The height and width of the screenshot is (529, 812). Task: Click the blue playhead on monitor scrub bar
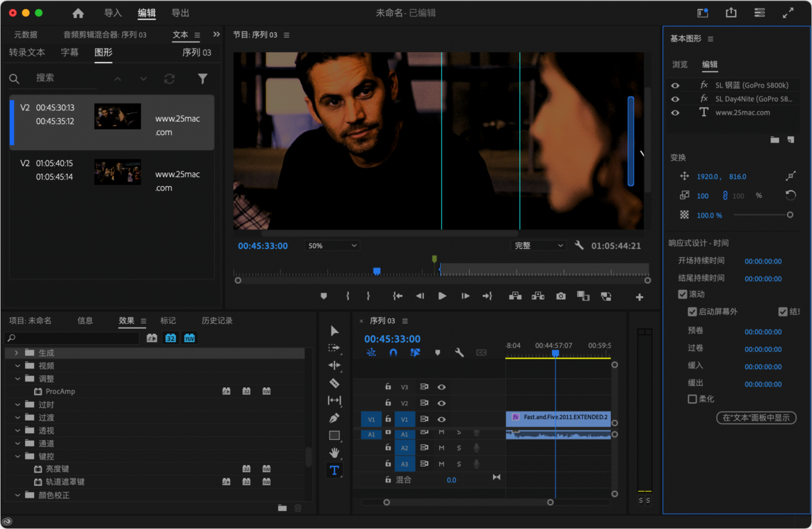pos(377,271)
